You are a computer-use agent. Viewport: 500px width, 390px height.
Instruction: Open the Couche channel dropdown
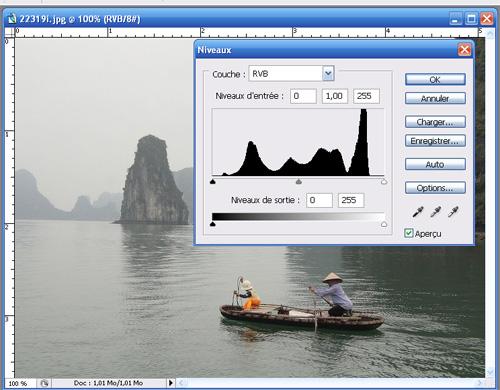pyautogui.click(x=328, y=74)
